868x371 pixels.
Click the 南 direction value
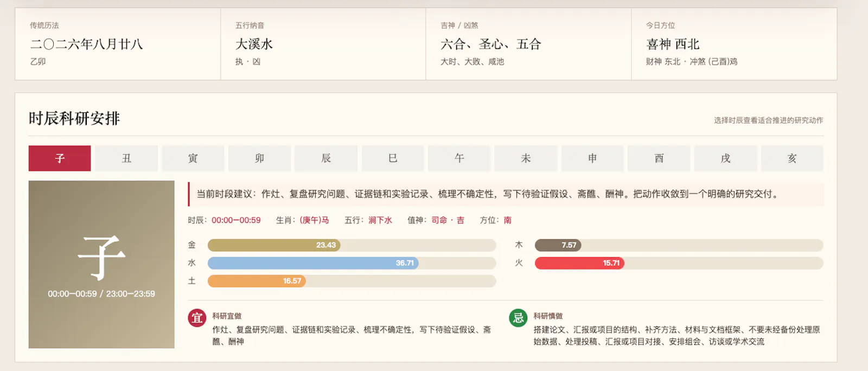coord(508,220)
